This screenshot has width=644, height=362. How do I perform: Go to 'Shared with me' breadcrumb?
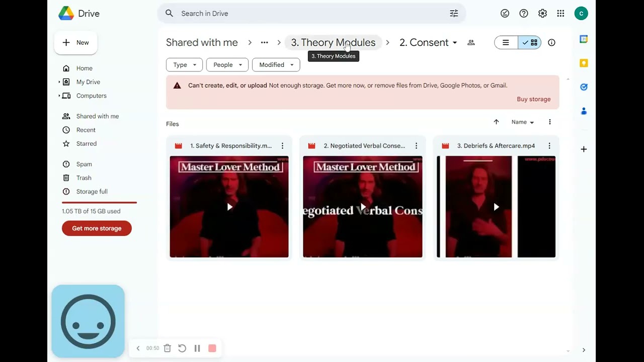click(202, 43)
